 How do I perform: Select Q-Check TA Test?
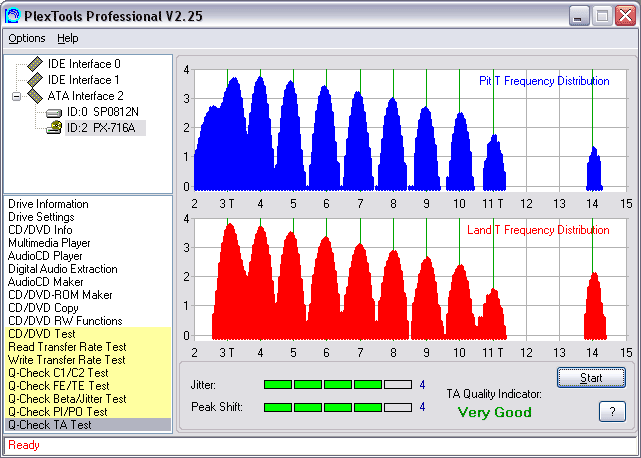click(x=88, y=425)
